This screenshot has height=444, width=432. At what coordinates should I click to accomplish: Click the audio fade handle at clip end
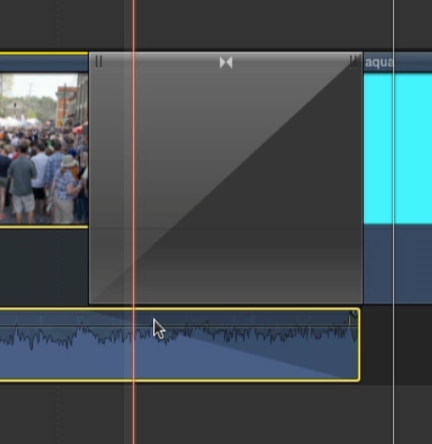coord(352,315)
